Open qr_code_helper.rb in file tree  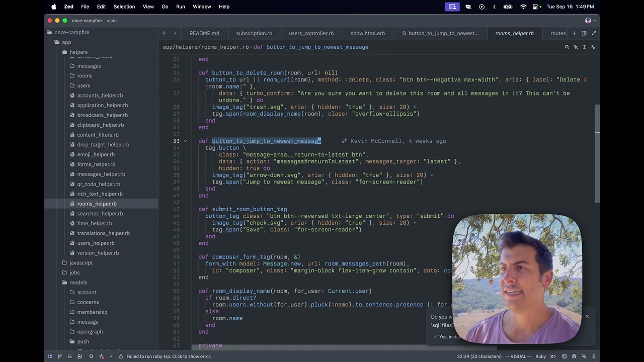pyautogui.click(x=99, y=184)
